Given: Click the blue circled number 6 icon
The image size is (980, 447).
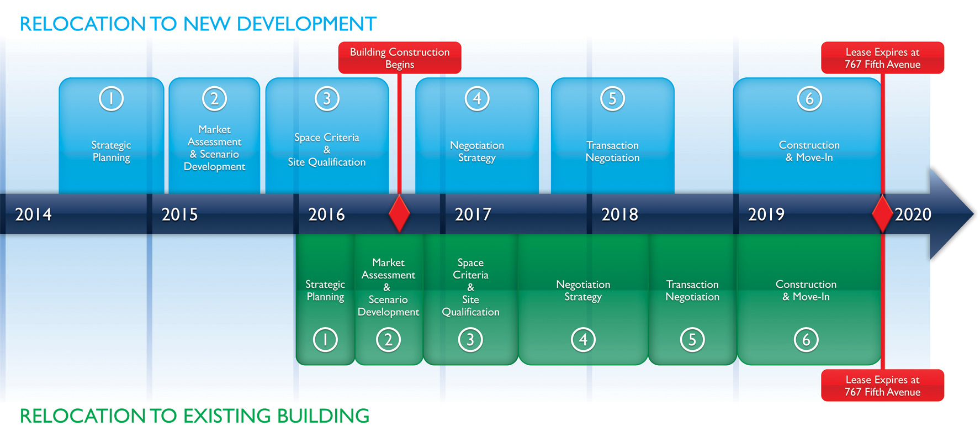Looking at the screenshot, I should [x=809, y=99].
